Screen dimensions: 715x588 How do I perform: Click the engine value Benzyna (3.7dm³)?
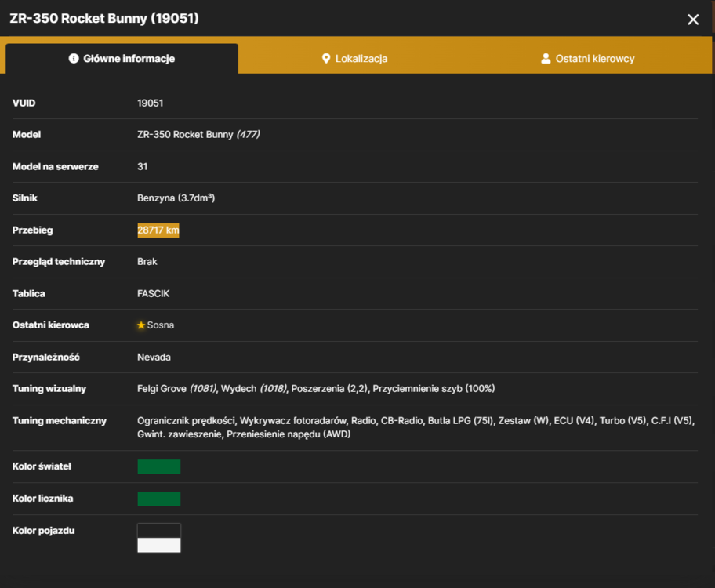[x=176, y=198]
